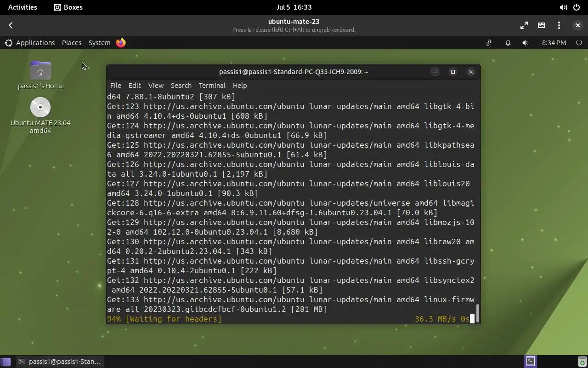The image size is (588, 368).
Task: Open Boxes keyboard shortcuts button
Action: pyautogui.click(x=542, y=26)
